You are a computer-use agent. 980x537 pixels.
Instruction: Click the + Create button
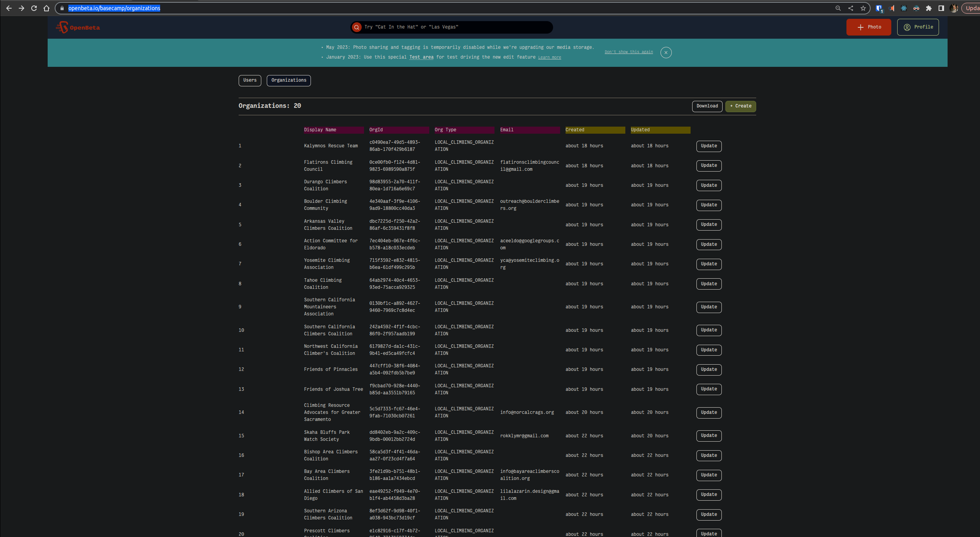(x=740, y=106)
